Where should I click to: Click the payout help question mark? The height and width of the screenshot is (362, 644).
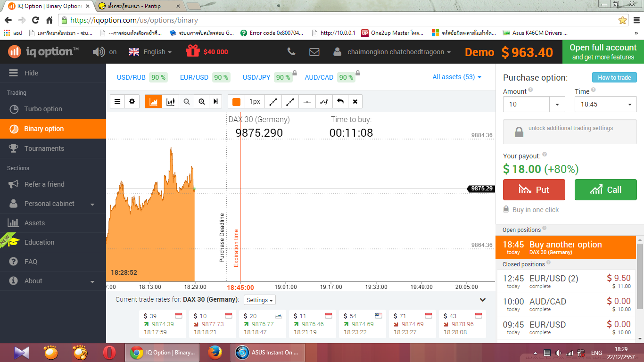pos(545,154)
